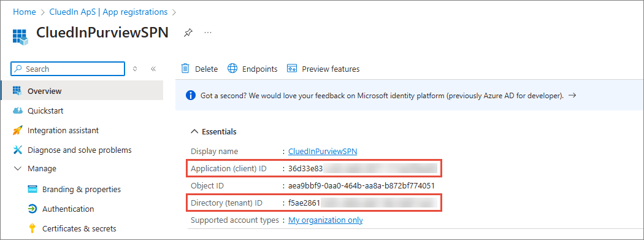Click the blue info icon in the feedback banner
644x240 pixels.
(191, 96)
